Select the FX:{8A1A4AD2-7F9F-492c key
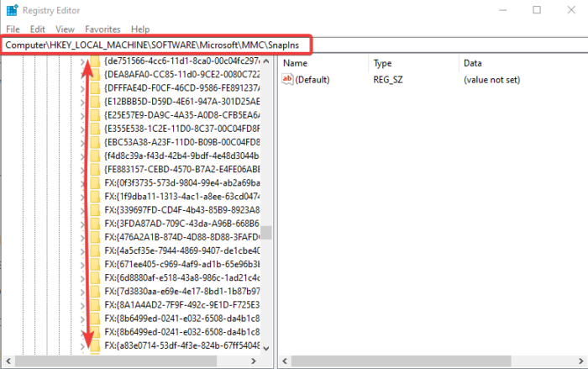Viewport: 588px width, 369px height. 182,305
